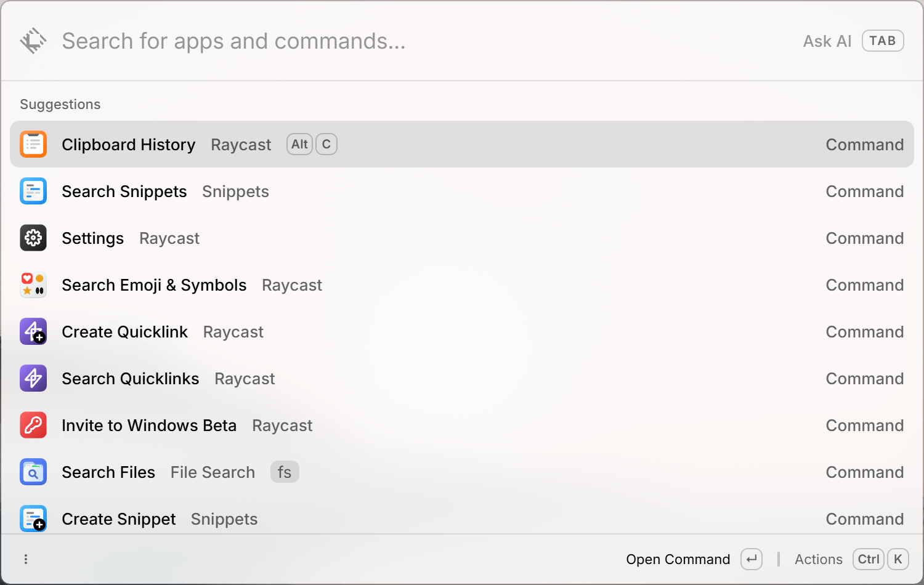
Task: Click the Clipboard History orange icon
Action: (x=33, y=144)
